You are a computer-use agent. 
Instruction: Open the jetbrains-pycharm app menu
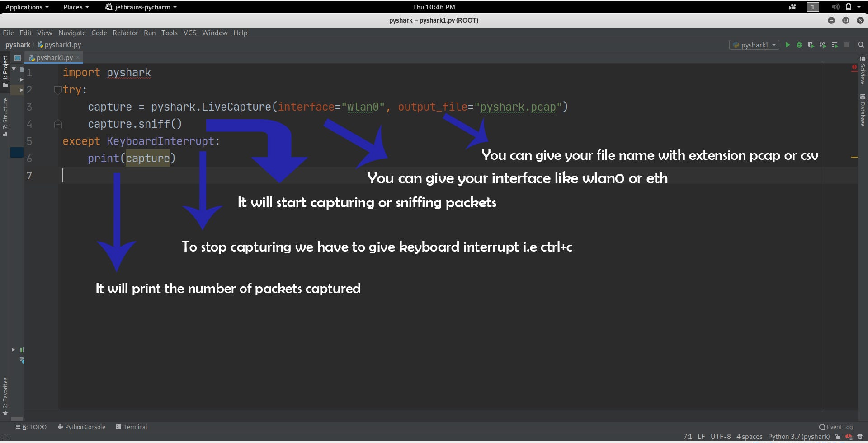tap(141, 7)
